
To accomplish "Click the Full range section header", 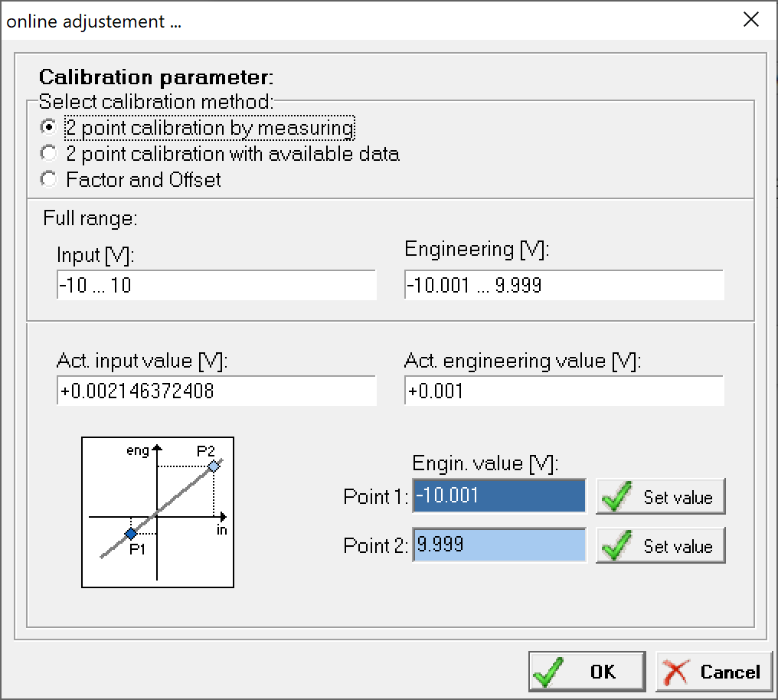I will pos(82,218).
